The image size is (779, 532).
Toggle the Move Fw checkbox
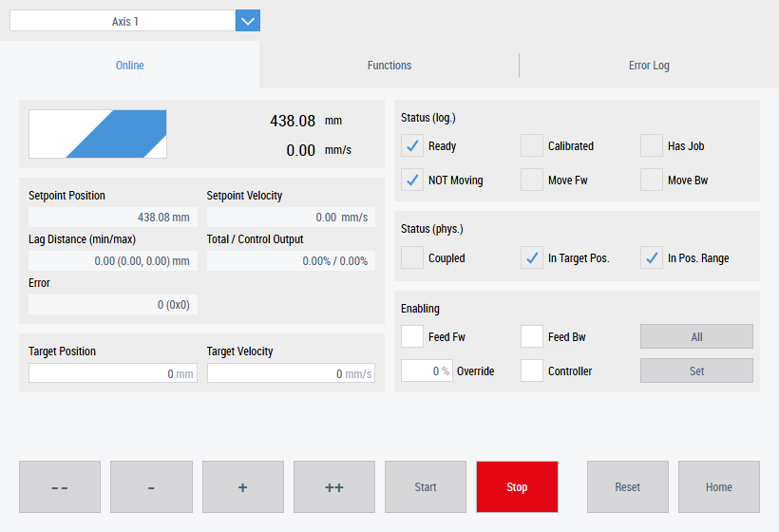(x=532, y=180)
